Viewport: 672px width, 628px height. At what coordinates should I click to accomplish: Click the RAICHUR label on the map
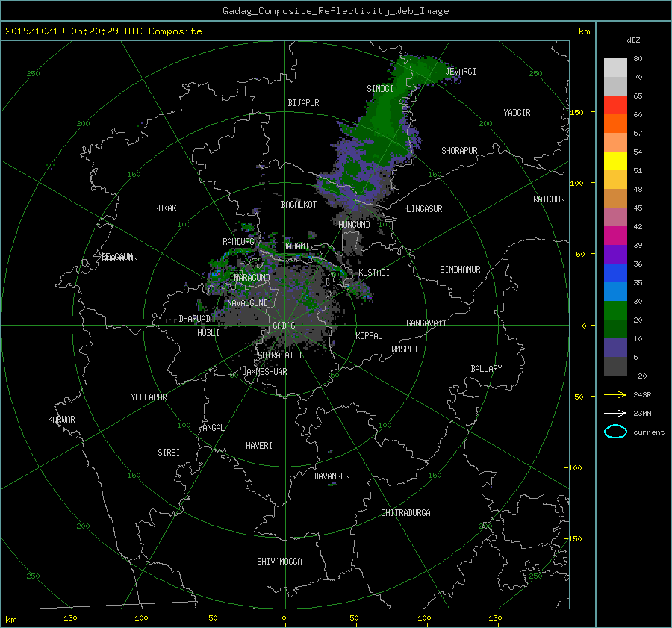point(549,199)
